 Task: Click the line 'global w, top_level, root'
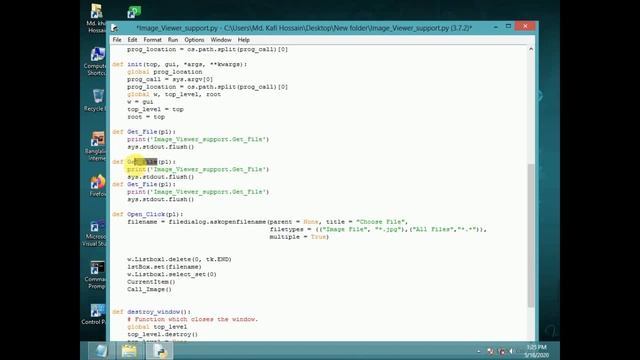(174, 94)
